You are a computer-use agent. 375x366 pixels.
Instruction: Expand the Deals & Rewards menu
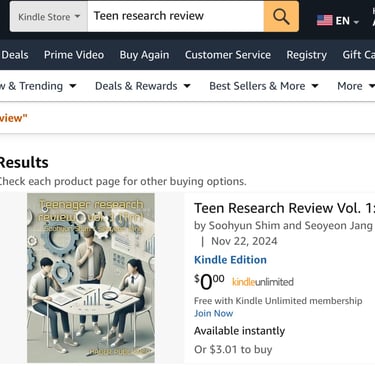click(x=143, y=86)
